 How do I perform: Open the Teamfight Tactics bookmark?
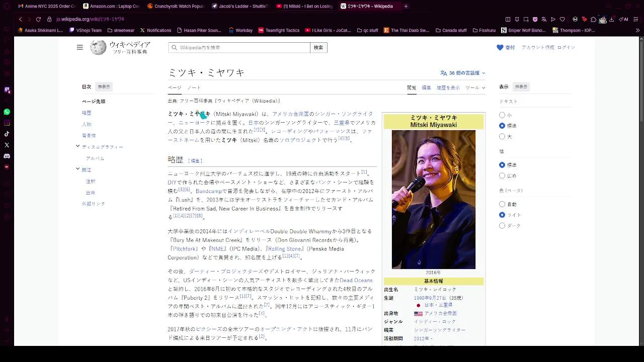click(x=279, y=30)
